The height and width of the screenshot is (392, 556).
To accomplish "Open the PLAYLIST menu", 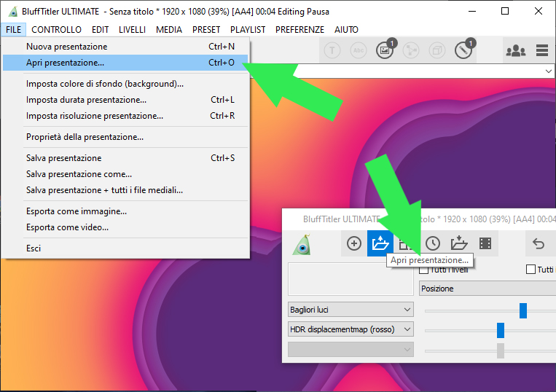I will (x=248, y=30).
